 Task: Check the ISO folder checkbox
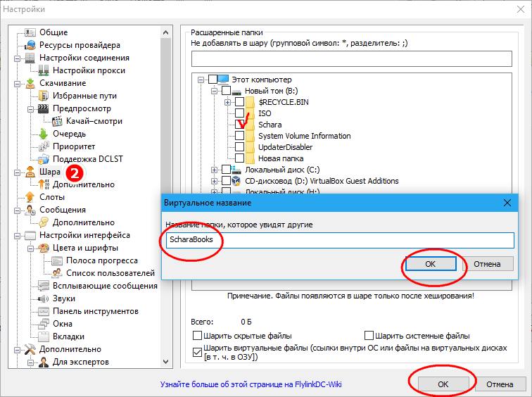239,113
